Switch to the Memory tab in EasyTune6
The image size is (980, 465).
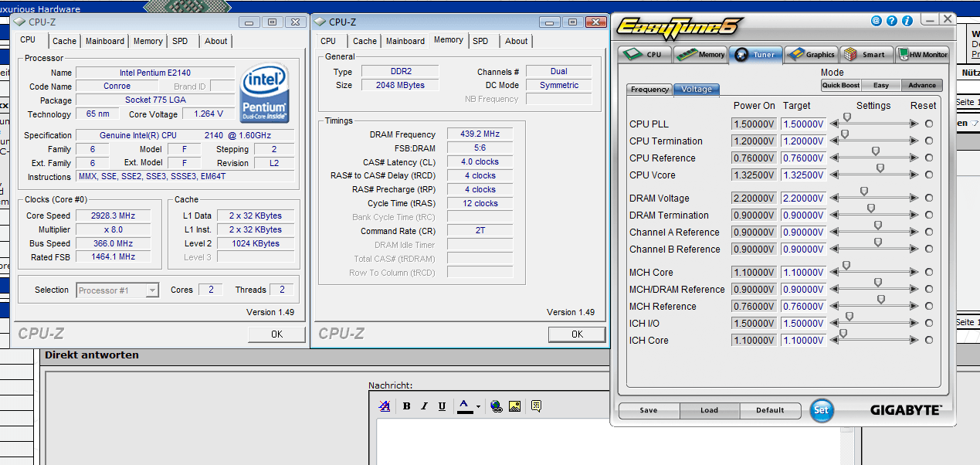[x=701, y=54]
